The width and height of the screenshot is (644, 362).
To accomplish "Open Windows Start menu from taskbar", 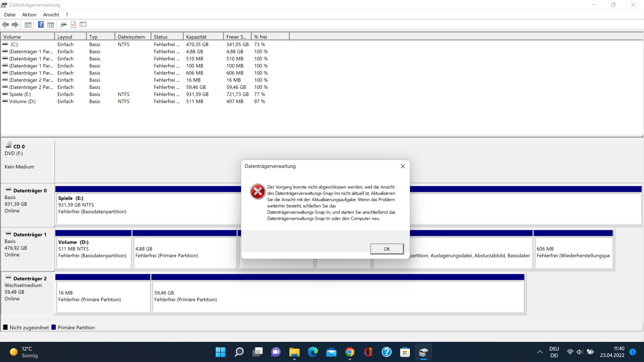I will click(x=220, y=352).
